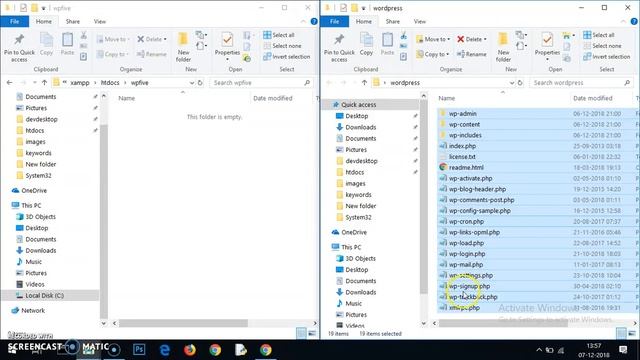
Task: Click horizontal scrollbar in wordpress file list
Action: click(503, 323)
